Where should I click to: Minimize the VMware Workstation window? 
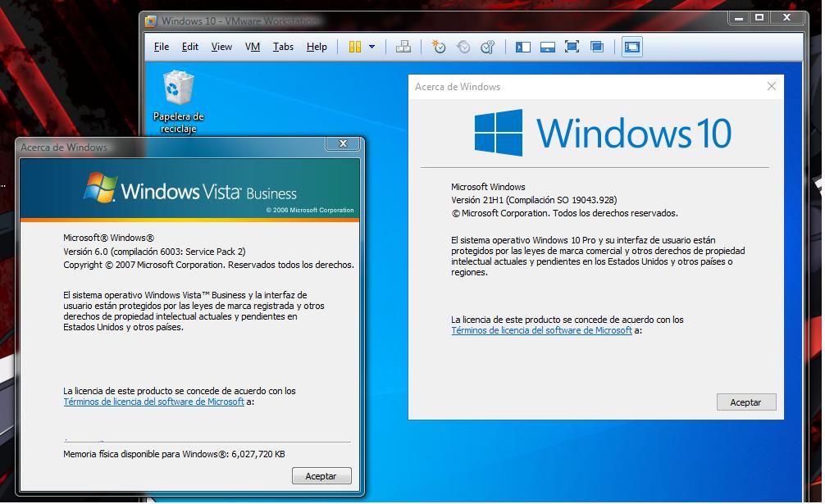coord(739,18)
